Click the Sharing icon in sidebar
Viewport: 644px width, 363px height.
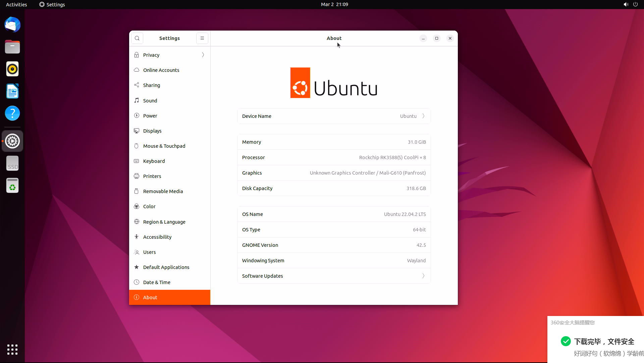pyautogui.click(x=137, y=85)
